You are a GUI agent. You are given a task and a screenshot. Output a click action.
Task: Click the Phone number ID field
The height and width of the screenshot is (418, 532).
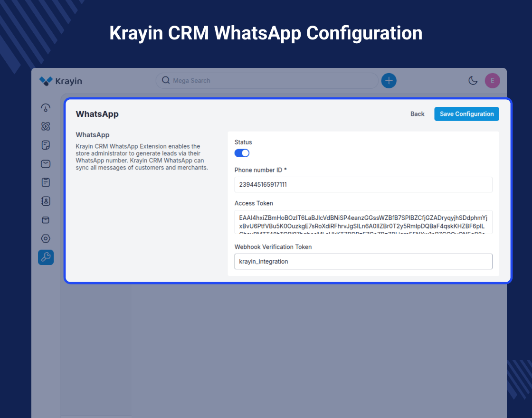(363, 185)
